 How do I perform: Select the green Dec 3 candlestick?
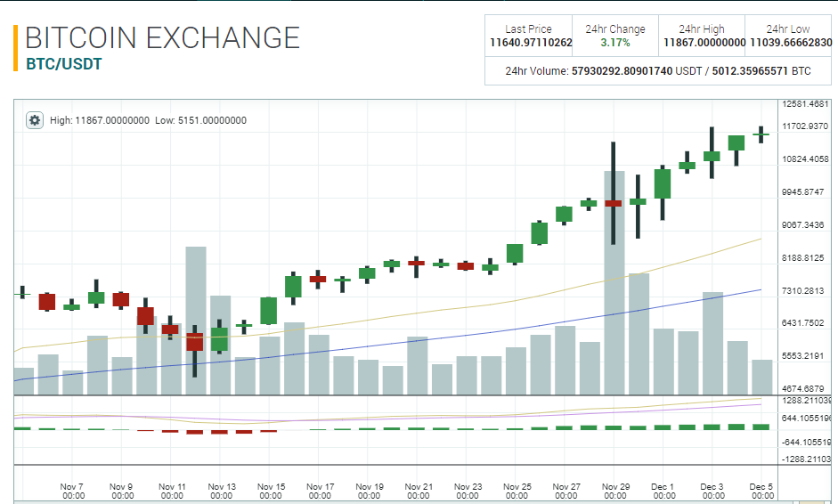pos(712,156)
